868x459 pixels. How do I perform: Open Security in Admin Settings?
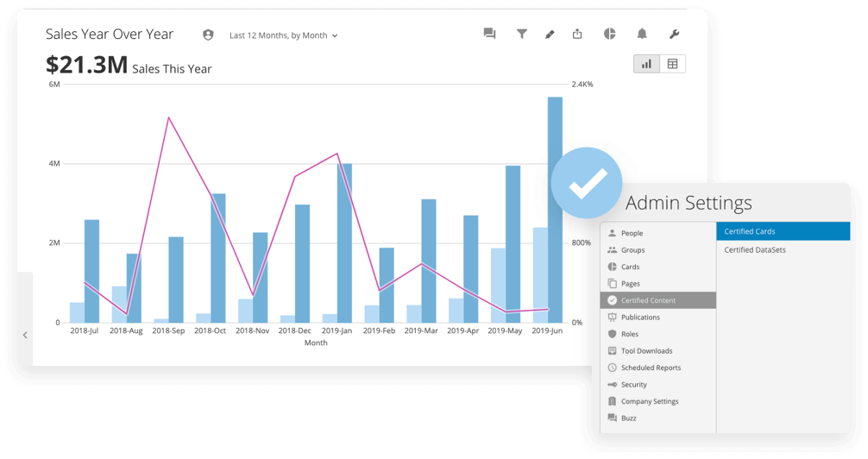pos(658,384)
